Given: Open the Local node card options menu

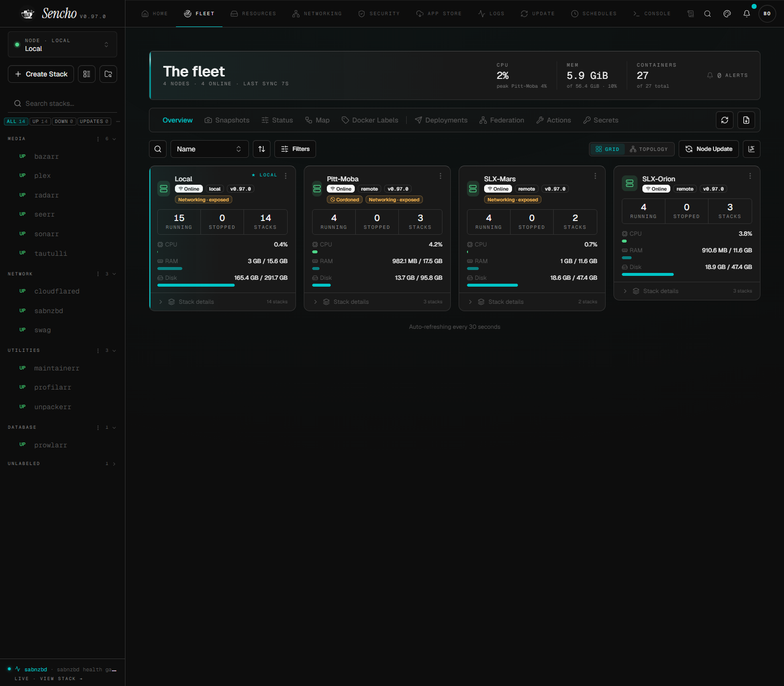Looking at the screenshot, I should pos(286,175).
